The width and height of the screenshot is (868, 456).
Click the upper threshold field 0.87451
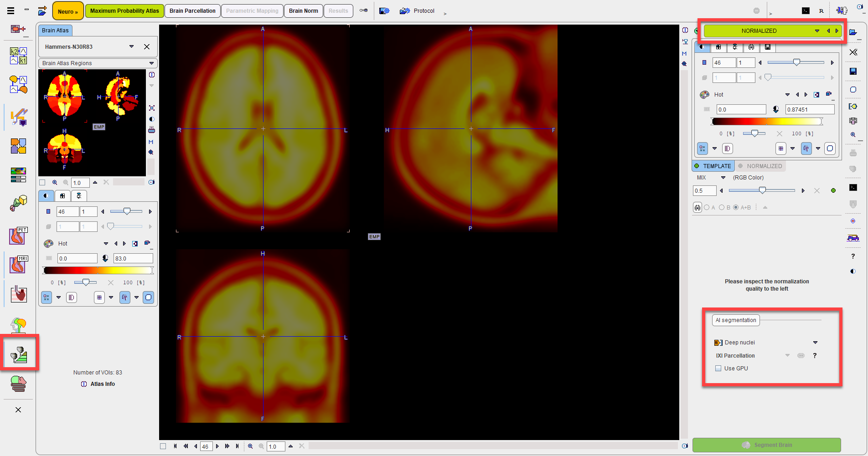click(810, 110)
